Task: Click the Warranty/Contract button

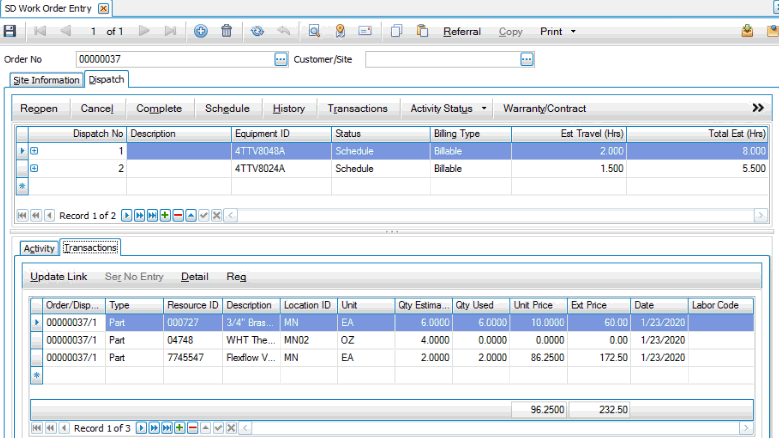Action: click(544, 108)
